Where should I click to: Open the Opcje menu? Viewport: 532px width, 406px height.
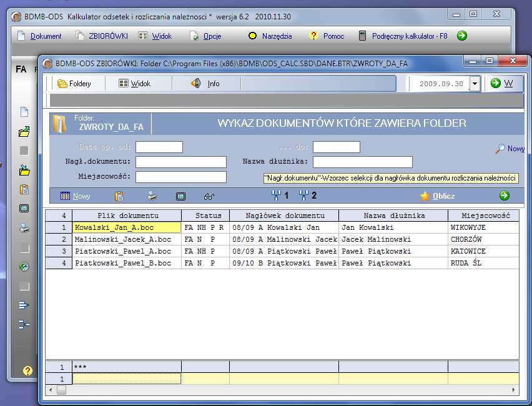click(x=205, y=36)
